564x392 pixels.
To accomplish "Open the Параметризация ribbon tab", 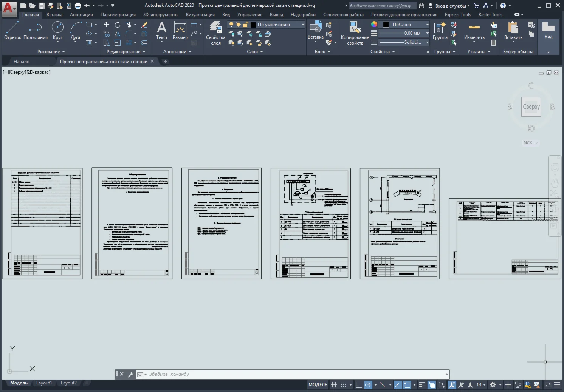I will pyautogui.click(x=118, y=15).
